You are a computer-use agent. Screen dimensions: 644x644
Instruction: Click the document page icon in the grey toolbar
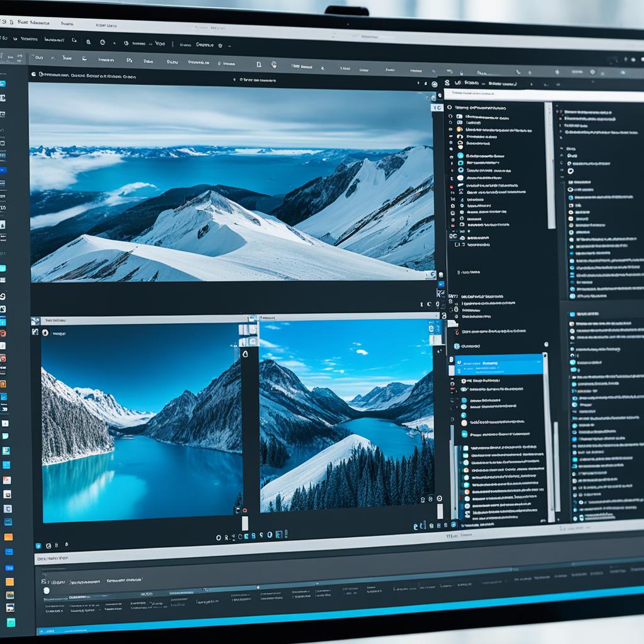(x=258, y=65)
